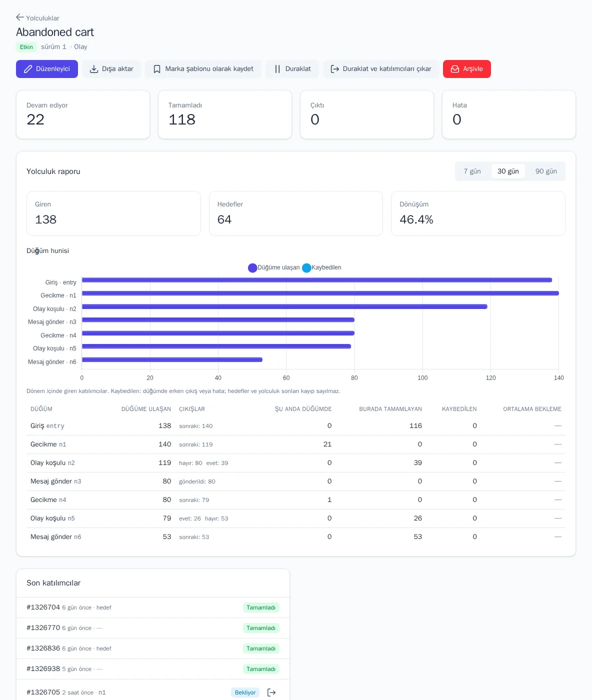Viewport: 592px width, 700px height.
Task: Click the pause icon on Duraklat
Action: pyautogui.click(x=277, y=69)
